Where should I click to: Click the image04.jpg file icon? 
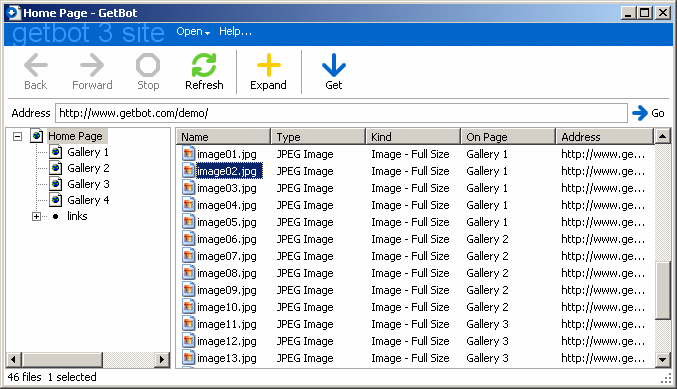(188, 205)
